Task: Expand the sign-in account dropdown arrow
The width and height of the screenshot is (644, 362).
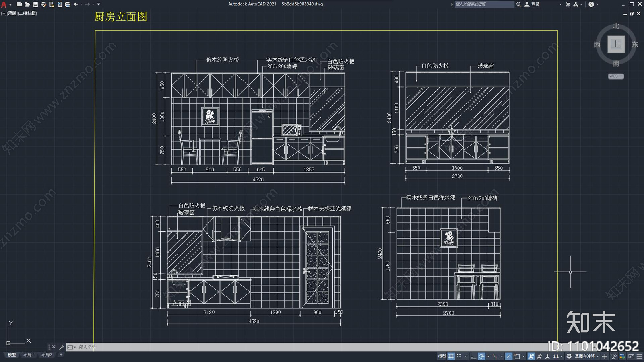Action: click(x=560, y=4)
